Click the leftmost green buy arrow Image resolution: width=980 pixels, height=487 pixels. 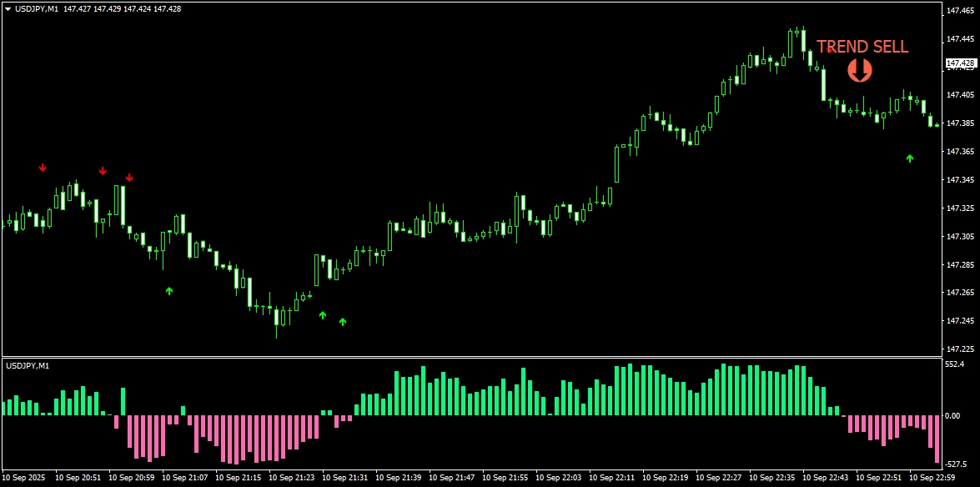168,291
